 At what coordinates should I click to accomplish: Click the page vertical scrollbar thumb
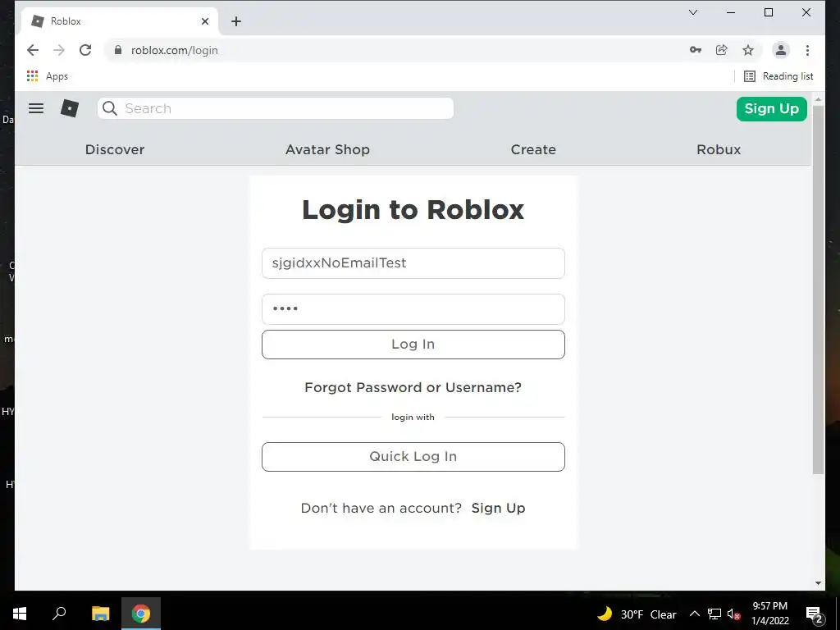click(x=818, y=290)
